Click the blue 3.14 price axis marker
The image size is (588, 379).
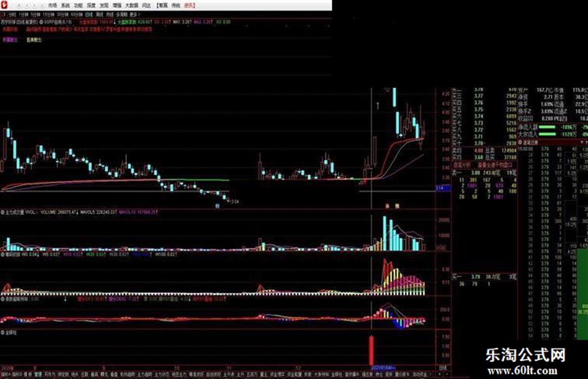point(443,187)
